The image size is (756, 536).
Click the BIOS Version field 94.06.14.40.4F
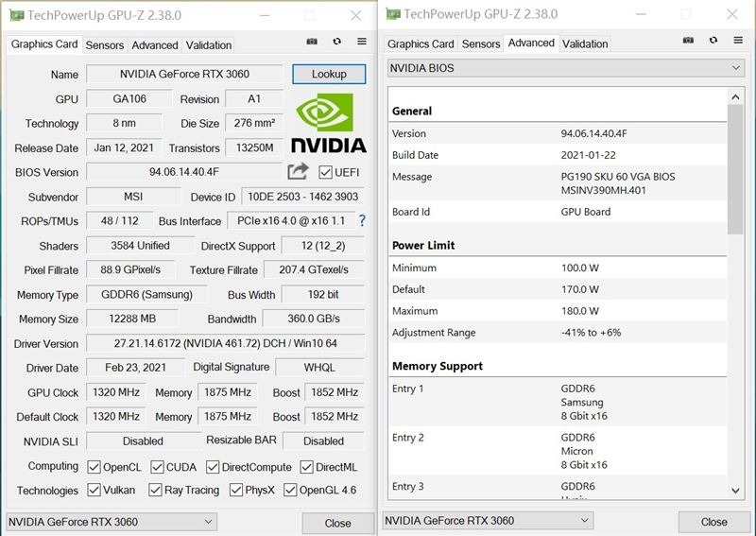click(x=184, y=172)
